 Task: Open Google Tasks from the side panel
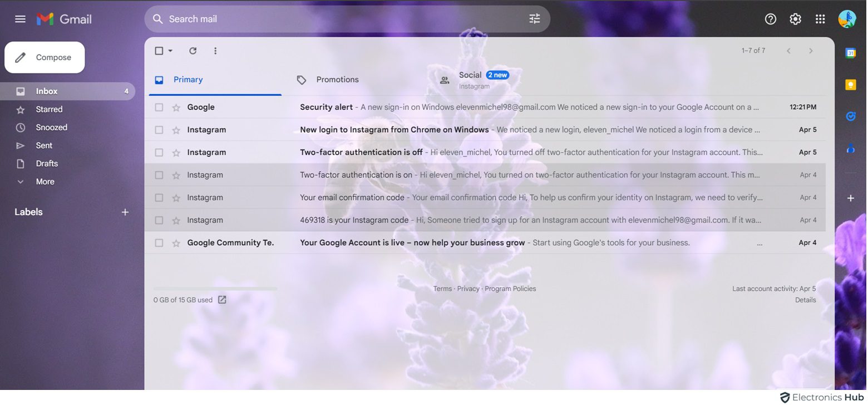(851, 116)
